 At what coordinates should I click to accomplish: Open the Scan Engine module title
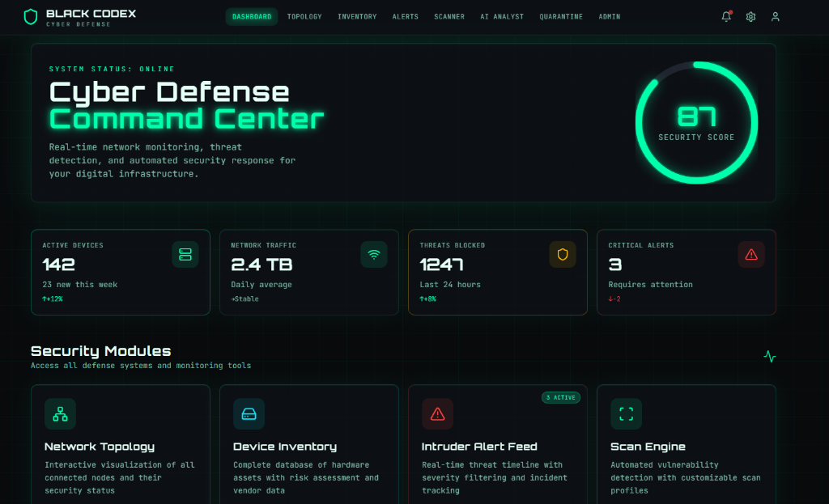coord(648,447)
